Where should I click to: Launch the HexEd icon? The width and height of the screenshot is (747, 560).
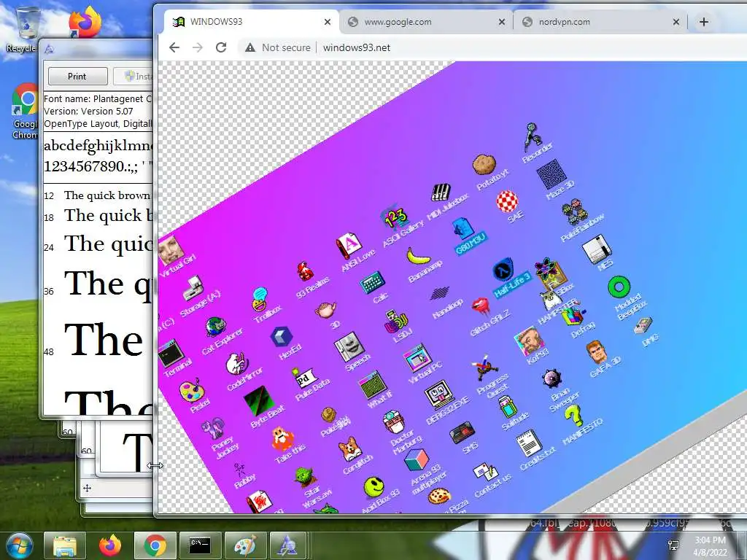[281, 337]
